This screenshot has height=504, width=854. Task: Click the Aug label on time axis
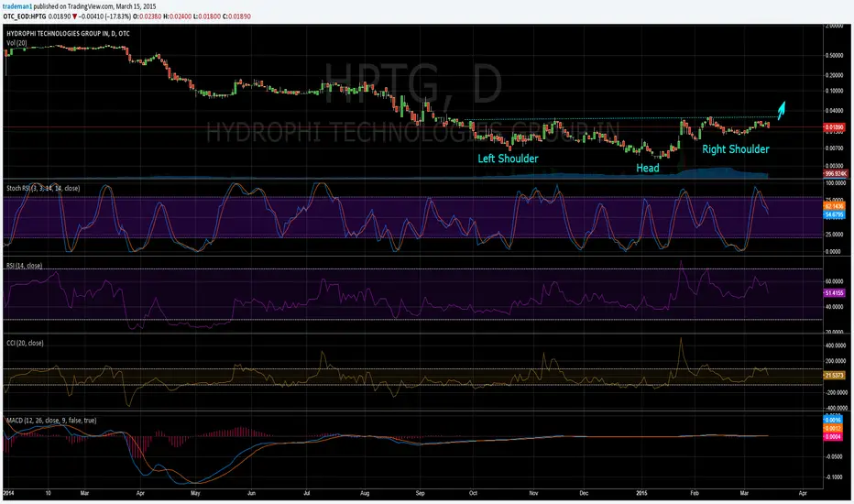point(365,493)
